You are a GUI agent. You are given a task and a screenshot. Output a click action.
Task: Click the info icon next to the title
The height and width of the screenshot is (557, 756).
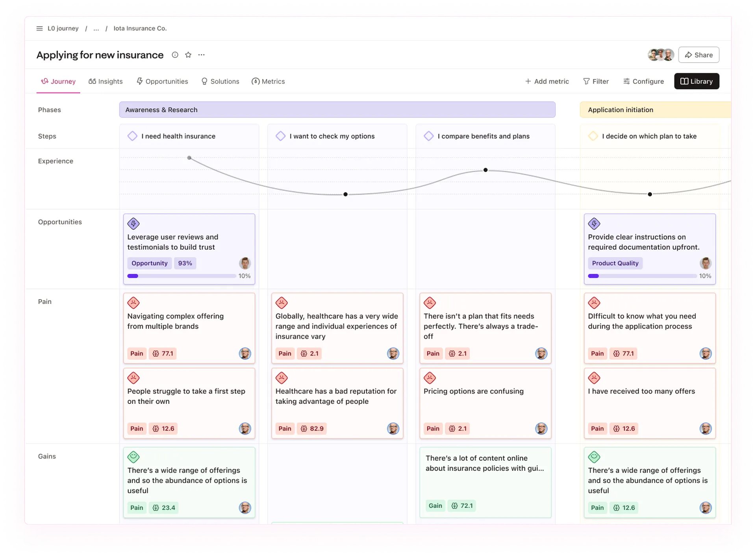[175, 55]
